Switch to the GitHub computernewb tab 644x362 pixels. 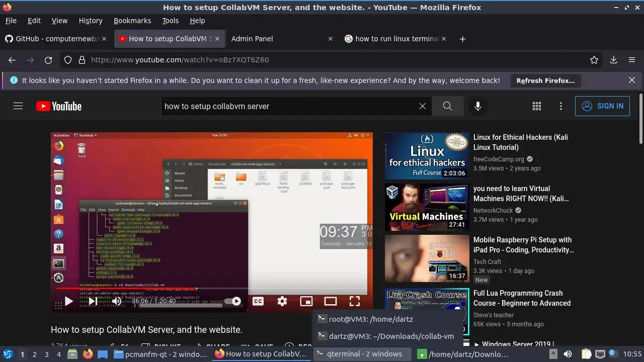pos(57,39)
